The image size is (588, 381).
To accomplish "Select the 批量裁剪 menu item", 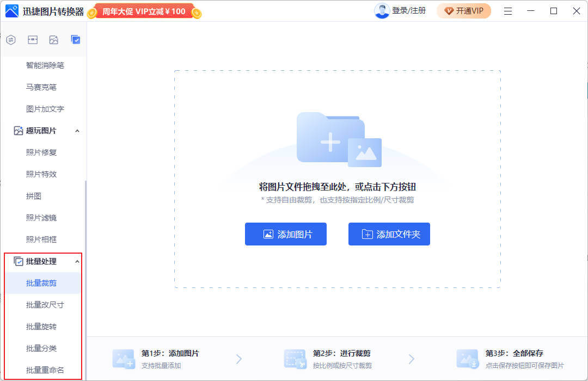I will pos(41,283).
